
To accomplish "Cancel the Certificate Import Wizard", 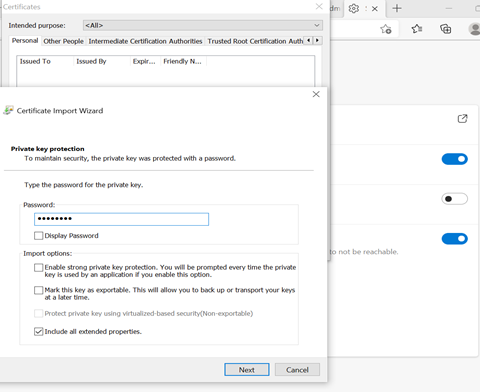I will pyautogui.click(x=297, y=369).
